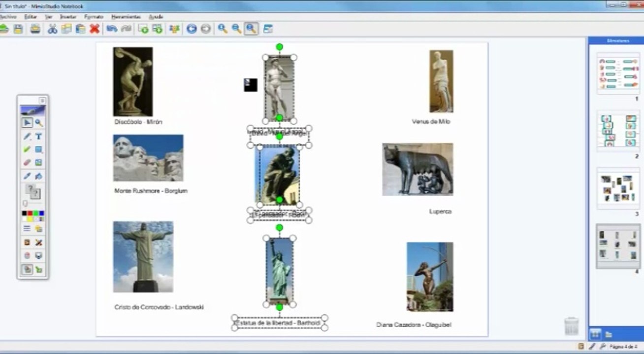
Task: Select the blue line pen tool
Action: click(27, 176)
